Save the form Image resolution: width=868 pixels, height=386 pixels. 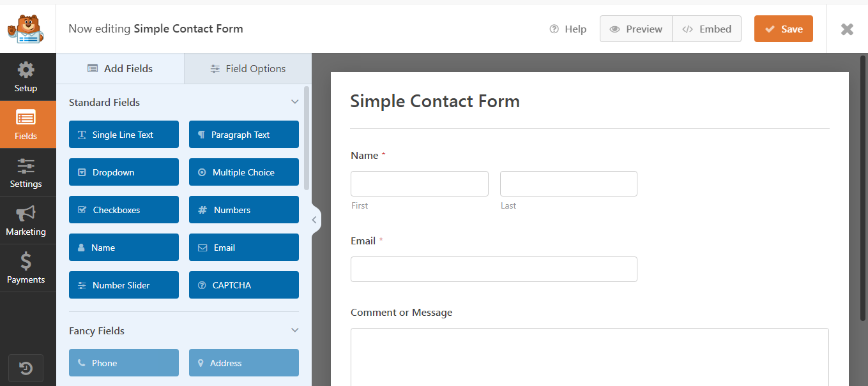[x=784, y=29]
